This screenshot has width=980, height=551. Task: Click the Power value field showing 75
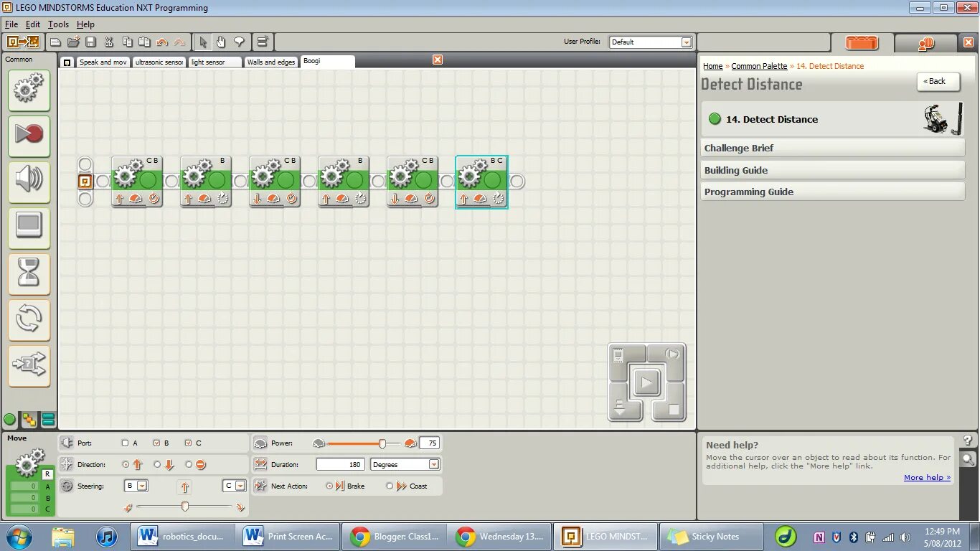point(429,443)
